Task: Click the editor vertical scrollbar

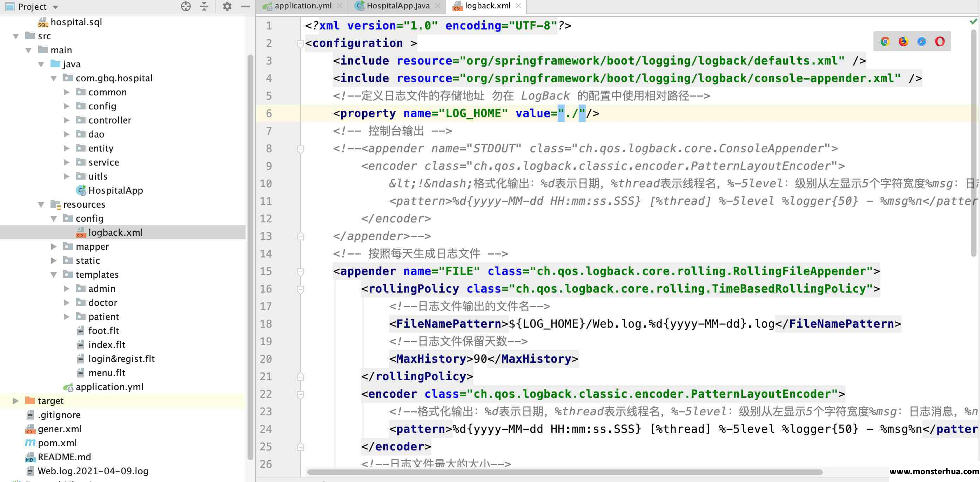Action: (x=973, y=143)
